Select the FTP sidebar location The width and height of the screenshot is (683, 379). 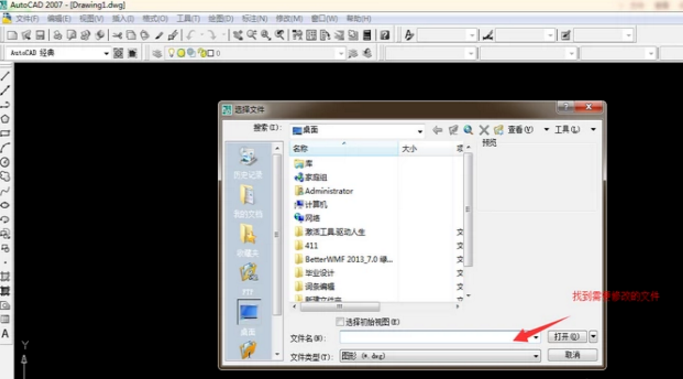click(248, 279)
